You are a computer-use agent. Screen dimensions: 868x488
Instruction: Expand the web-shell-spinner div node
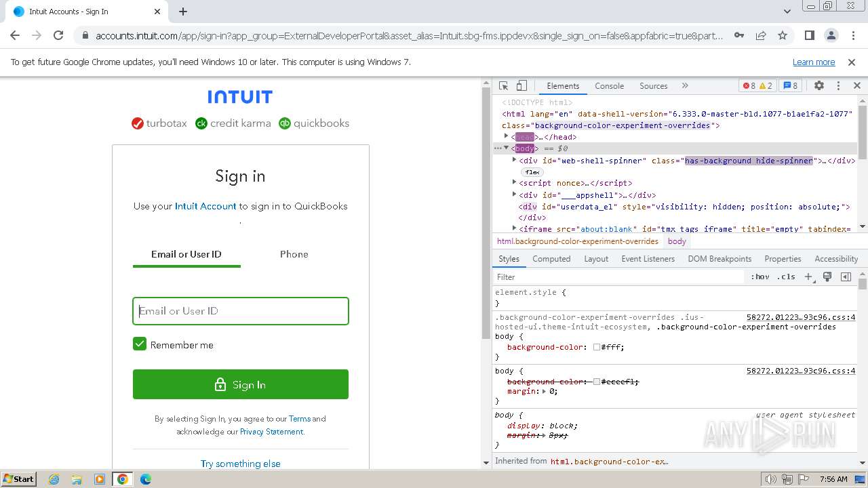514,160
